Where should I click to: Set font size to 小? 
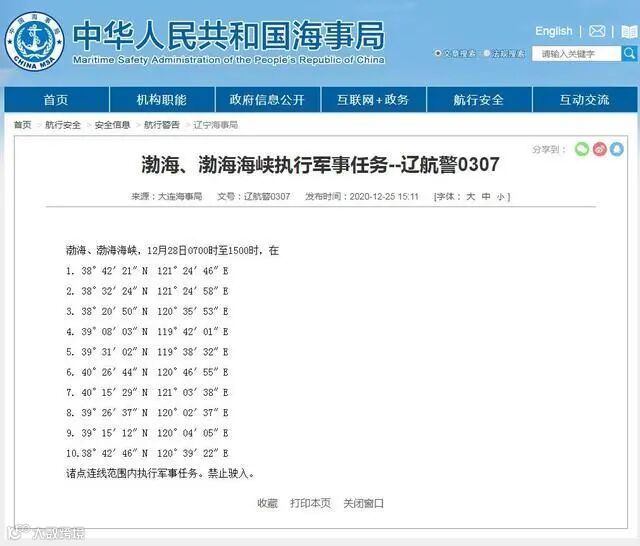click(501, 197)
